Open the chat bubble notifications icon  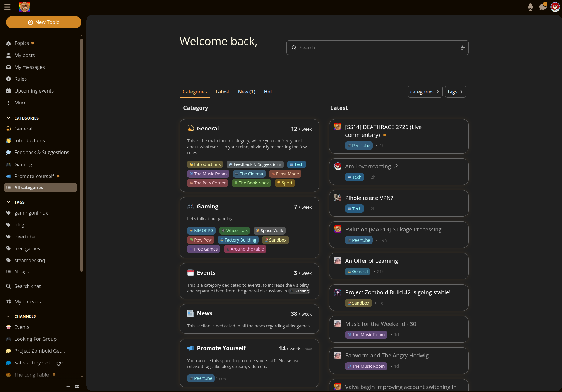click(x=543, y=7)
